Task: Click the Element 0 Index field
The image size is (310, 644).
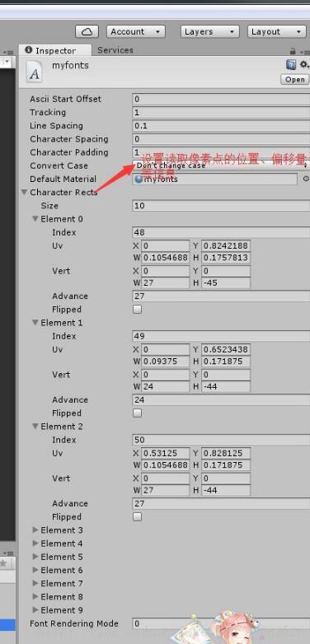Action: [221, 232]
